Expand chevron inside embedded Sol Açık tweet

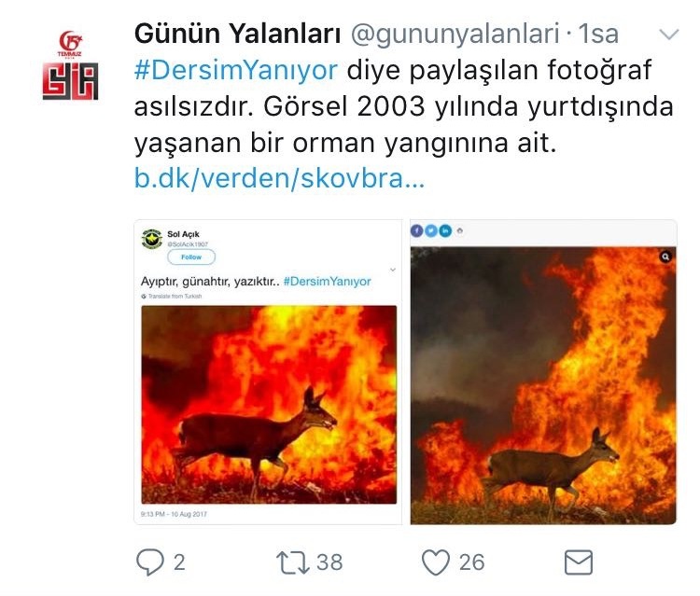pos(393,270)
